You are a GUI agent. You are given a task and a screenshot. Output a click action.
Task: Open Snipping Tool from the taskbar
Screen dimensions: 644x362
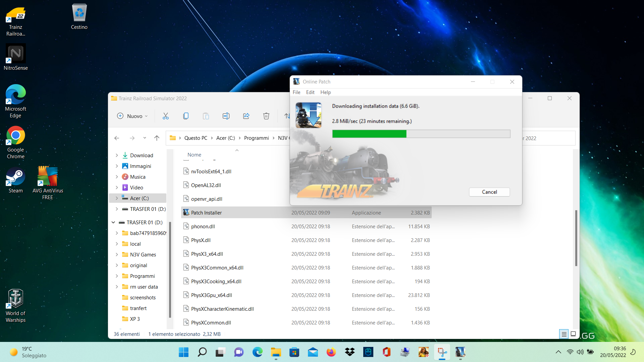coord(442,352)
